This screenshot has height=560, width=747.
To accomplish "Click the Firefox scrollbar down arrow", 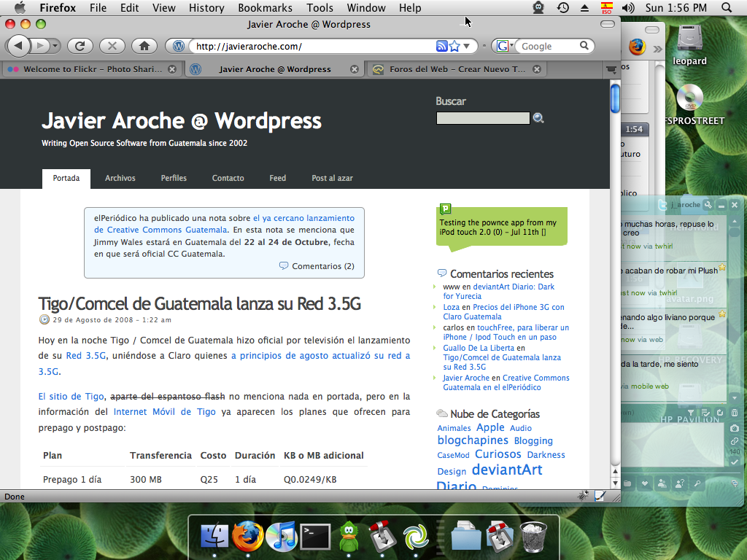I will pos(615,483).
